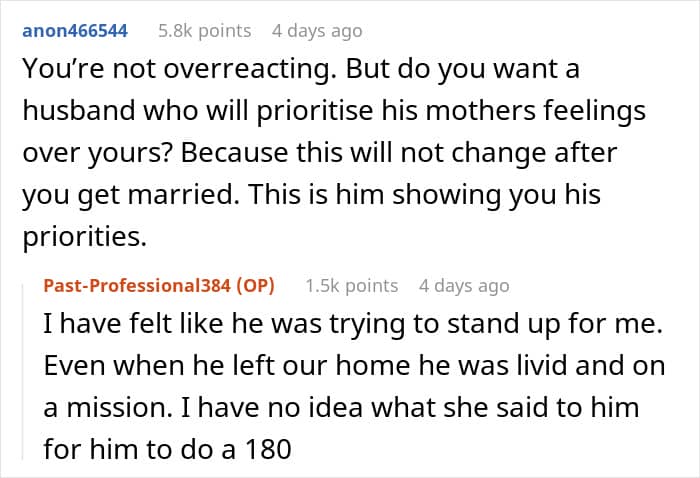Screen dimensions: 700x478
Task: Click the phrase 'for him to do a'
Action: pyautogui.click(x=139, y=449)
